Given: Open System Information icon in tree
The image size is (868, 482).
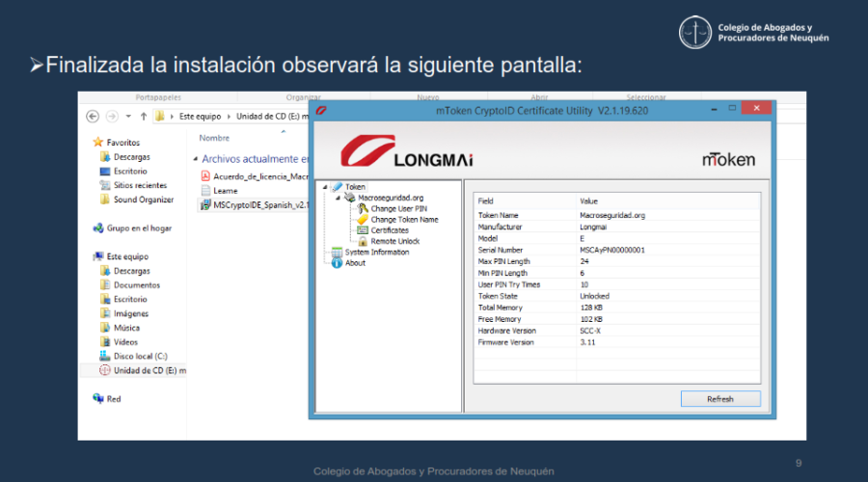Looking at the screenshot, I should coord(337,253).
